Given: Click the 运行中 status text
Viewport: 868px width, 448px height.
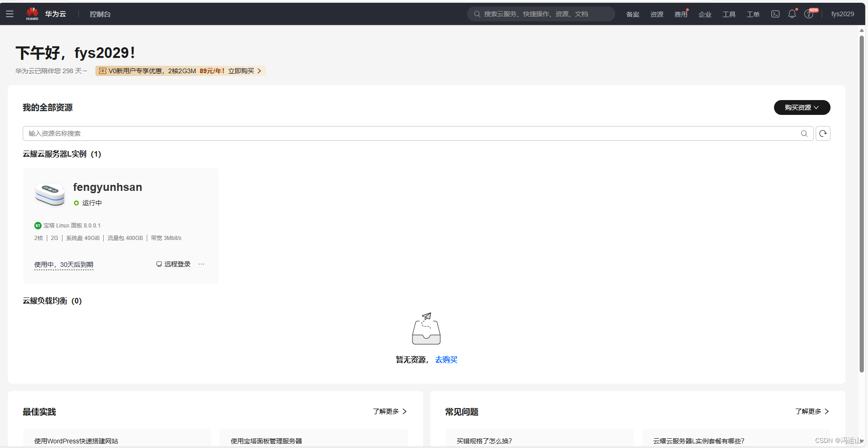Looking at the screenshot, I should coord(92,203).
